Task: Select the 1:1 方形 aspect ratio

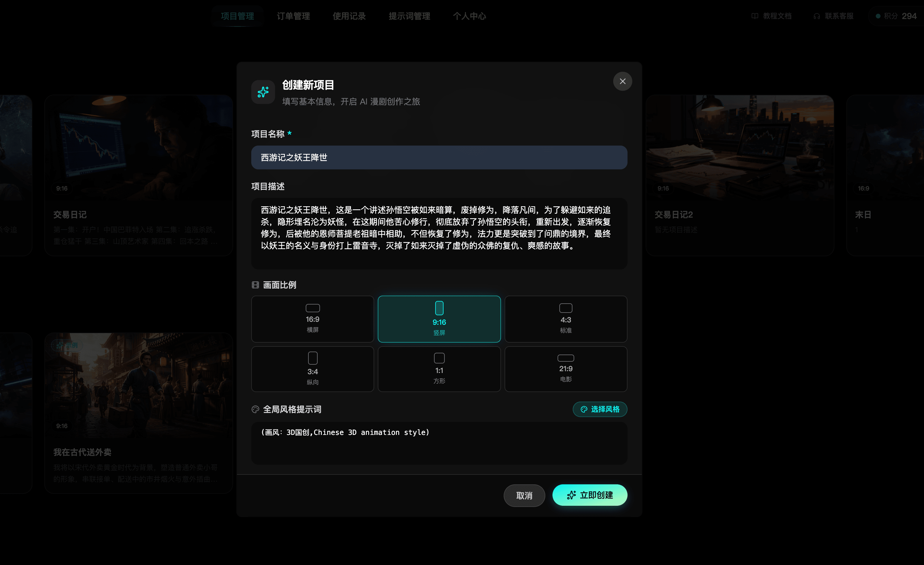Action: click(439, 369)
